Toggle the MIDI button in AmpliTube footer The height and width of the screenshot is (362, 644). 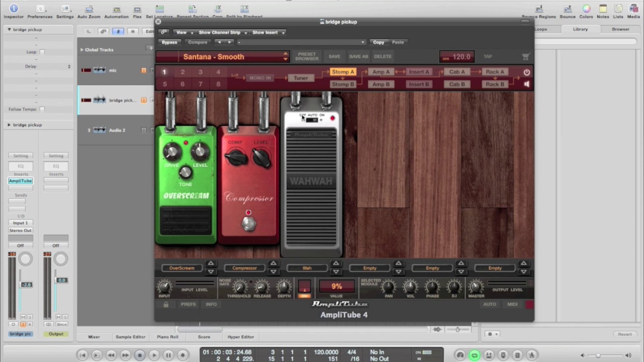[512, 304]
